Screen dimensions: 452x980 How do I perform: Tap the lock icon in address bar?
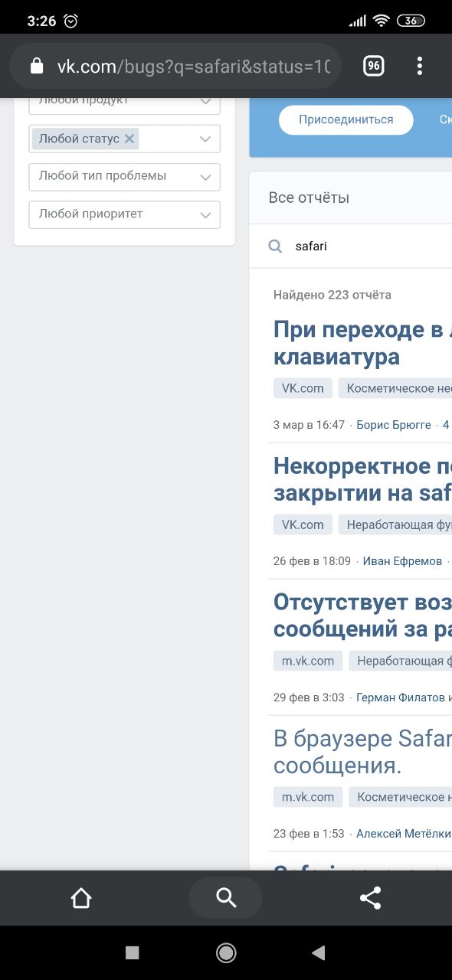click(36, 66)
